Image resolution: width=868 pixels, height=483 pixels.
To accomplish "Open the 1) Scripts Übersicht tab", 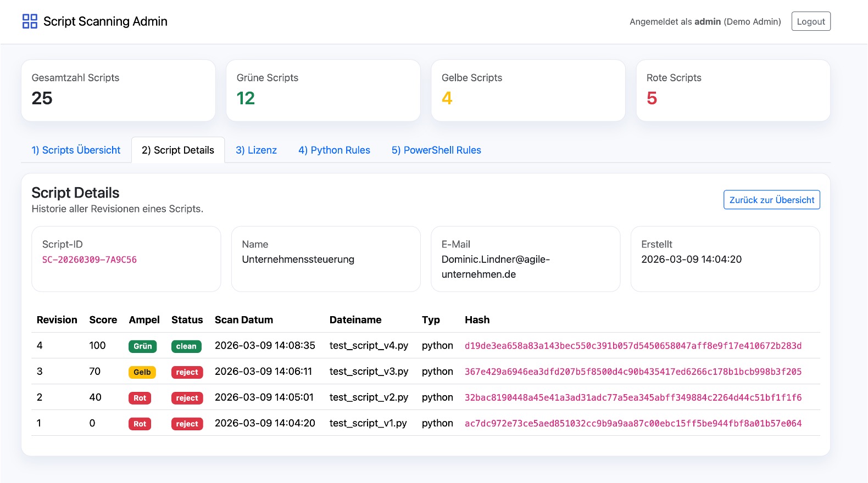I will (76, 150).
